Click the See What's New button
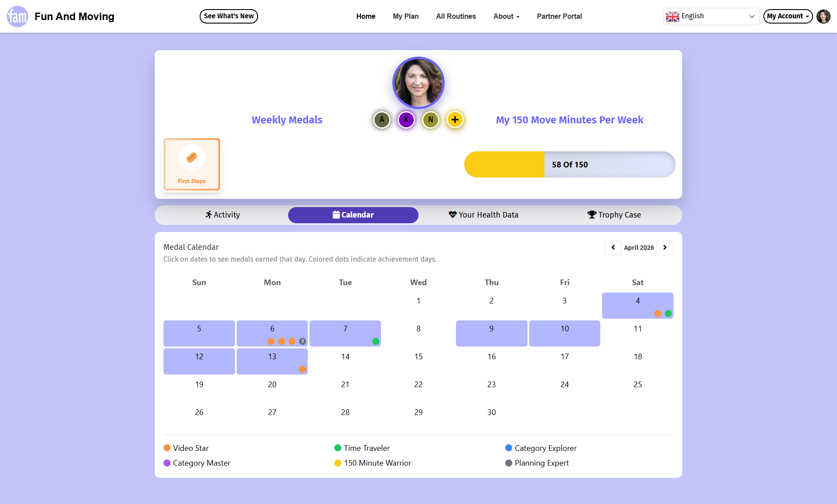Screen dimensions: 837x504 [x=229, y=17]
